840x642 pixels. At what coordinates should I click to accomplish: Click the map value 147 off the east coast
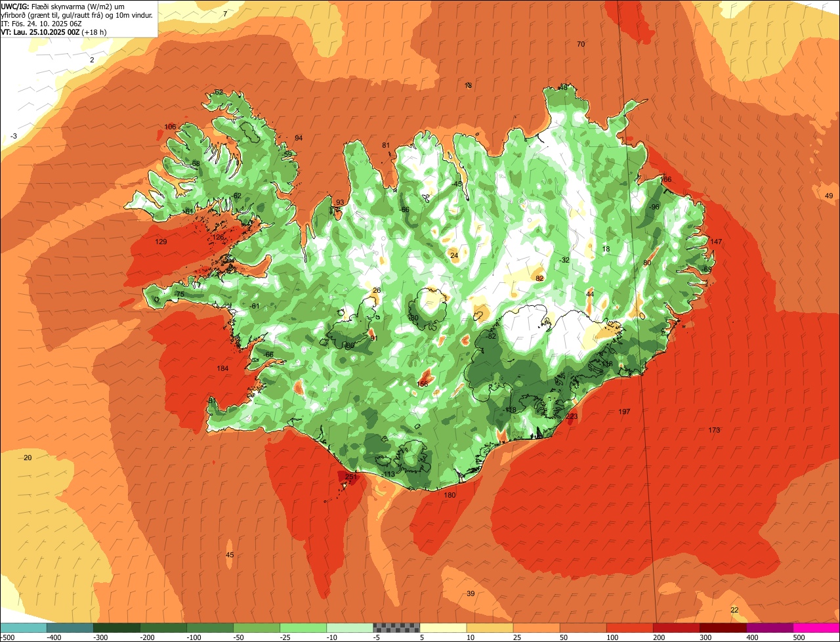[x=716, y=242]
